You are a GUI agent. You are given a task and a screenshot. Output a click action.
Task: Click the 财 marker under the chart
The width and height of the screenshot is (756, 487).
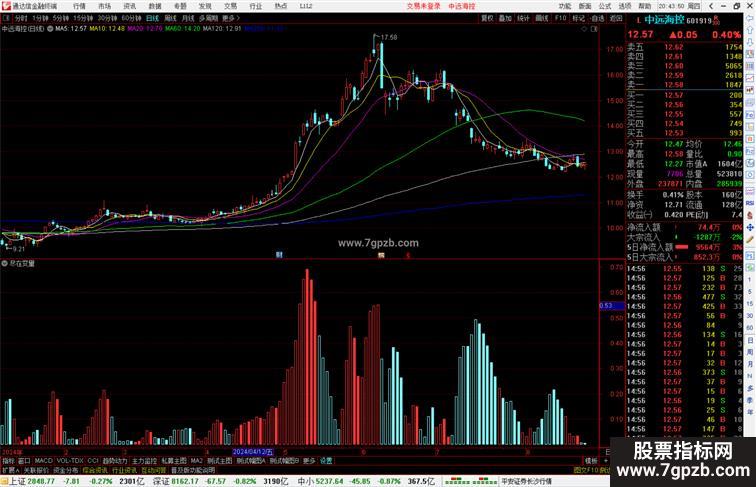[x=279, y=255]
